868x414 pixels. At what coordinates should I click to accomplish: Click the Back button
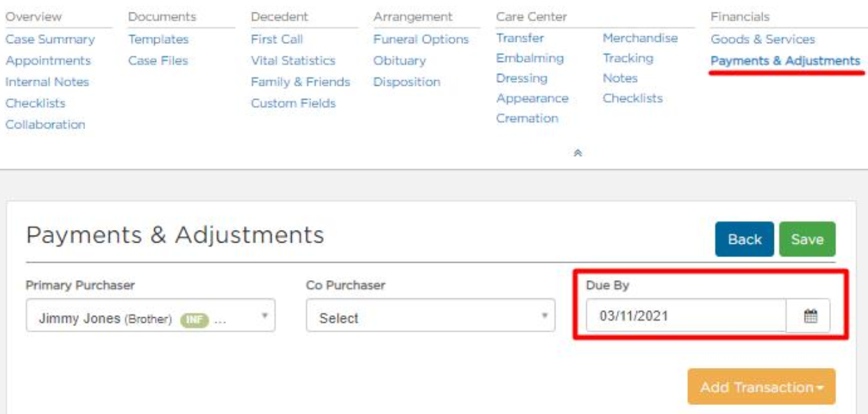point(744,239)
